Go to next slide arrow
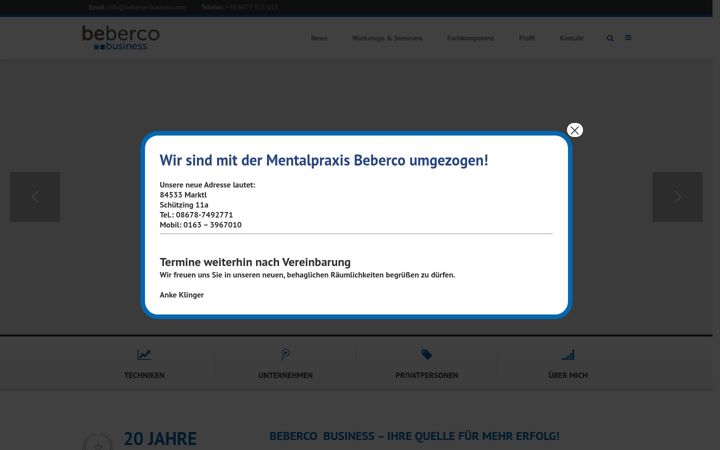 677,197
